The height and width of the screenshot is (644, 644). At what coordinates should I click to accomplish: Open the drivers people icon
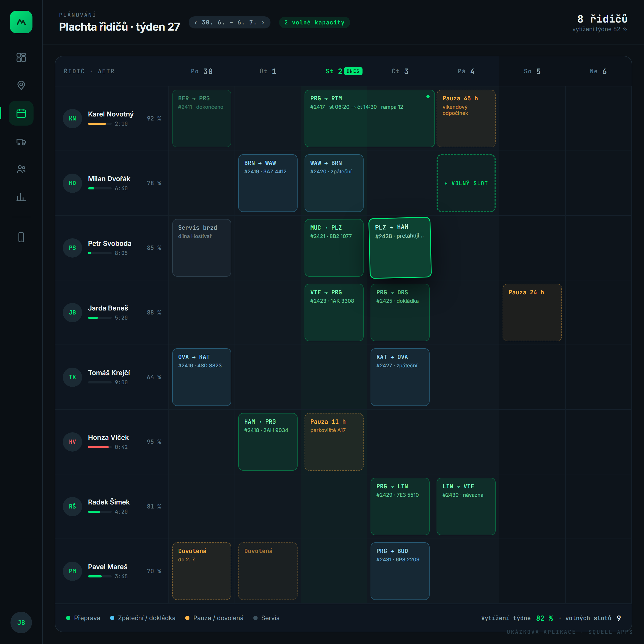[21, 169]
